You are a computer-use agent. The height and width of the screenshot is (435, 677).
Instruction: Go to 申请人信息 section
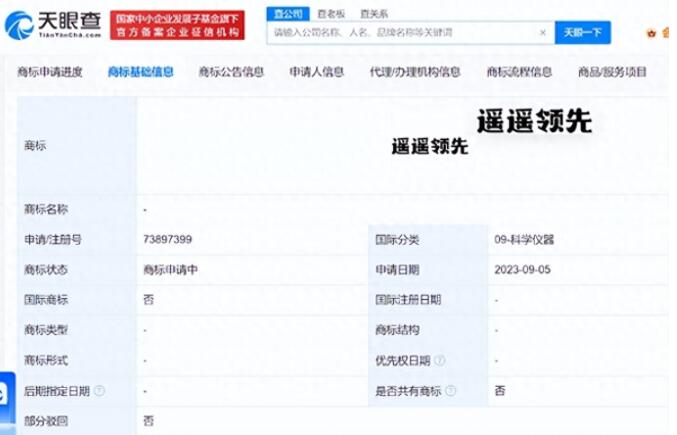(316, 72)
